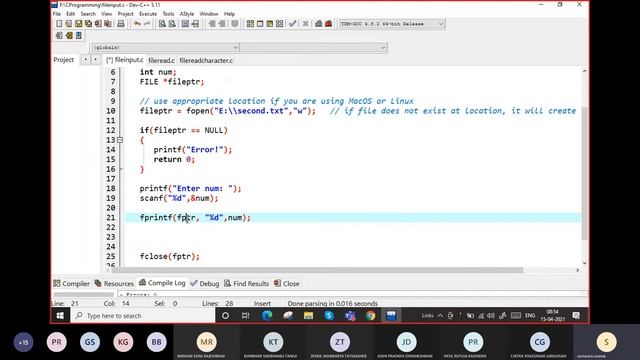
Task: Save the current file using Save icon
Action: (x=78, y=24)
